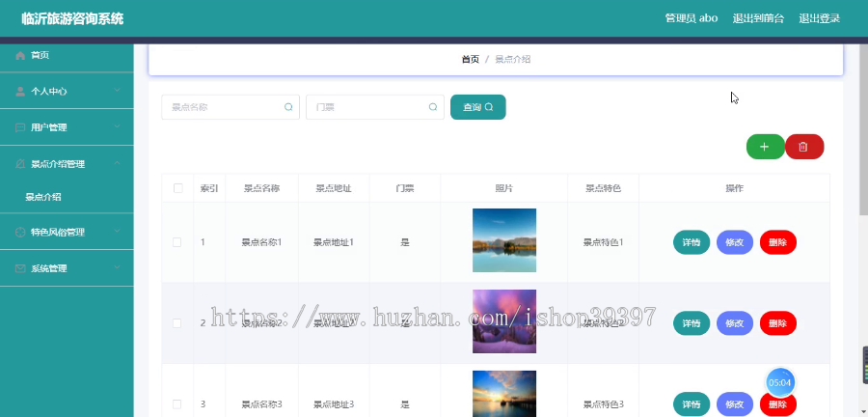The width and height of the screenshot is (868, 417).
Task: Click the cell 景点地址1
Action: 334,242
